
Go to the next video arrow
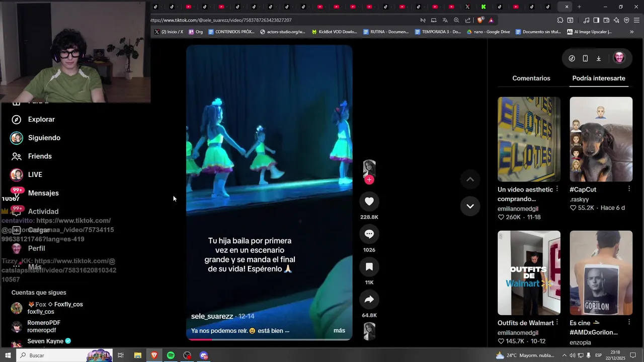(x=470, y=206)
